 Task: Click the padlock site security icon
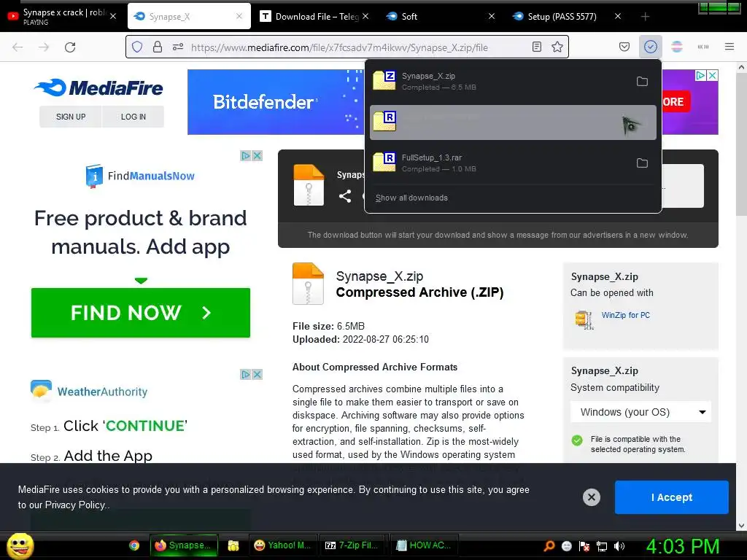pos(158,47)
